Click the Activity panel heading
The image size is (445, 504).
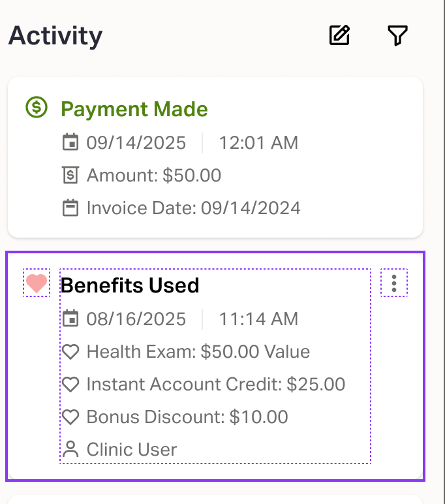point(55,35)
